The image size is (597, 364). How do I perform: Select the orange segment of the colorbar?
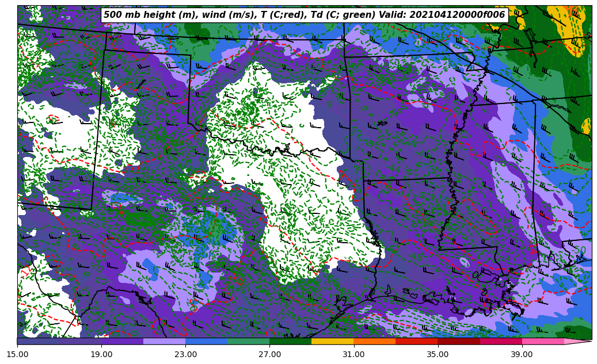374,341
